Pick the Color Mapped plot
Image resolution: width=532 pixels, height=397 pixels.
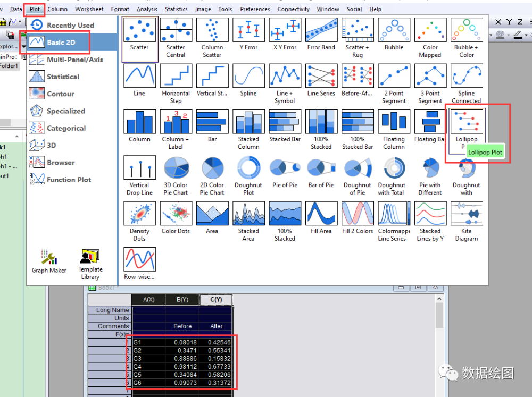click(430, 30)
